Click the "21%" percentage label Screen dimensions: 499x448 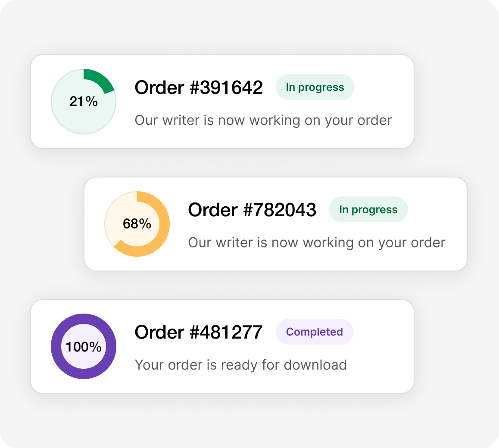tap(84, 102)
